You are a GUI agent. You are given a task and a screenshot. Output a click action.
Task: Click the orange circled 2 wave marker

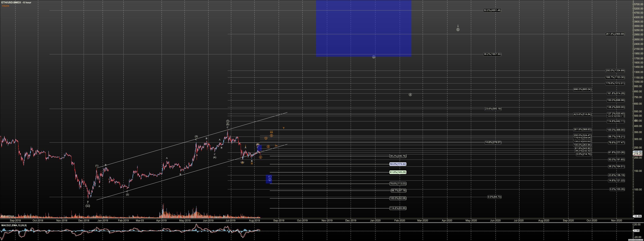260,157
